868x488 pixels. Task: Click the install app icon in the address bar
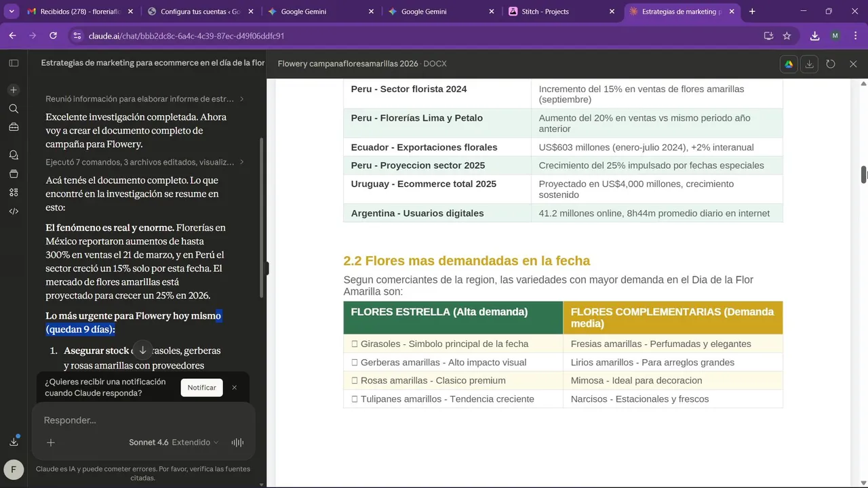tap(768, 36)
